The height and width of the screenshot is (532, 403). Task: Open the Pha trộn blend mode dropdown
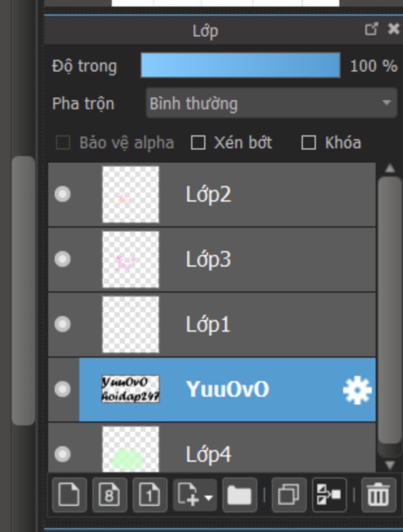(271, 103)
